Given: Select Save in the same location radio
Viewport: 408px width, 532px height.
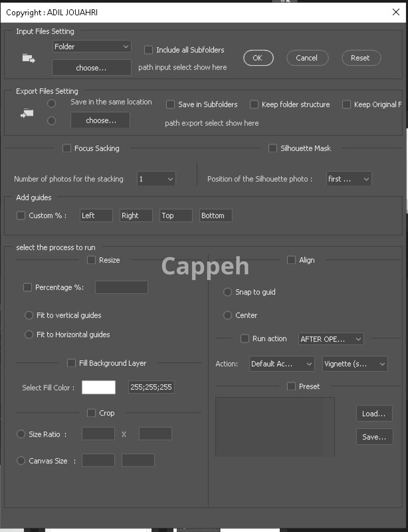Looking at the screenshot, I should click(51, 104).
